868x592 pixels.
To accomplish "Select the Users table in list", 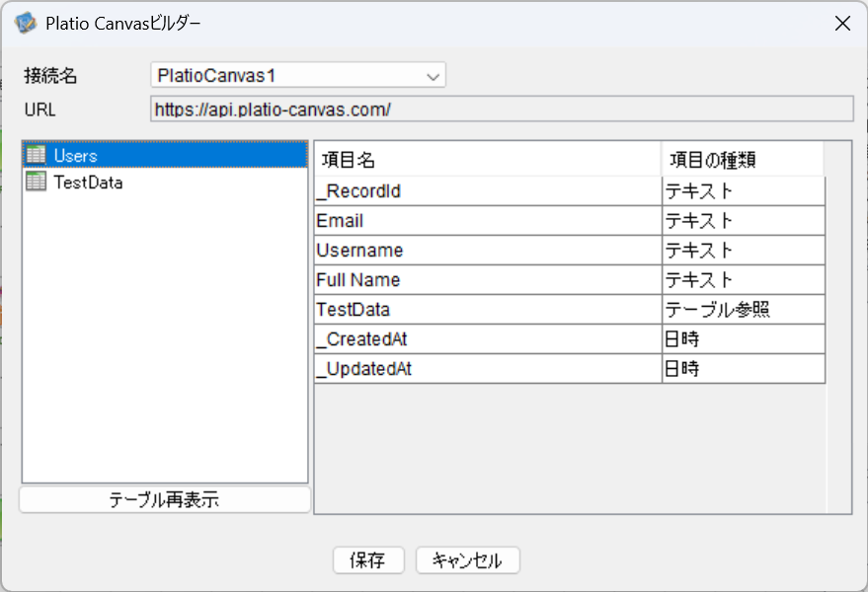I will coord(76,155).
